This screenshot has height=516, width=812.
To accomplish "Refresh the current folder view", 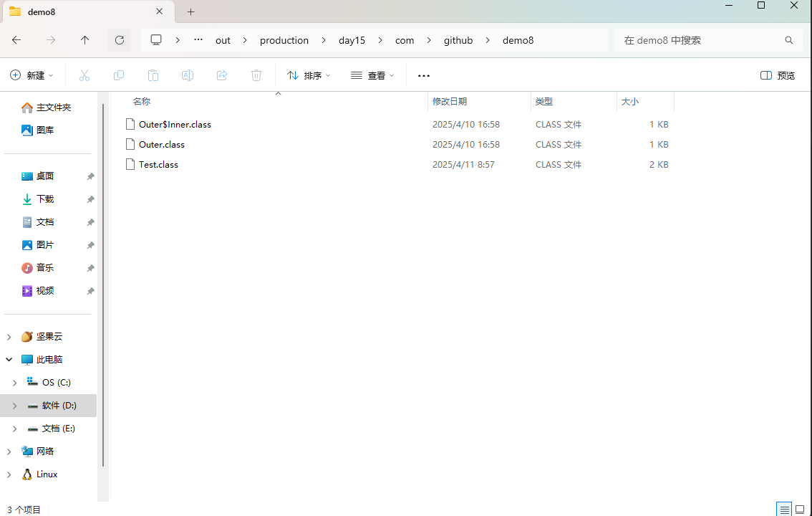I will 120,40.
